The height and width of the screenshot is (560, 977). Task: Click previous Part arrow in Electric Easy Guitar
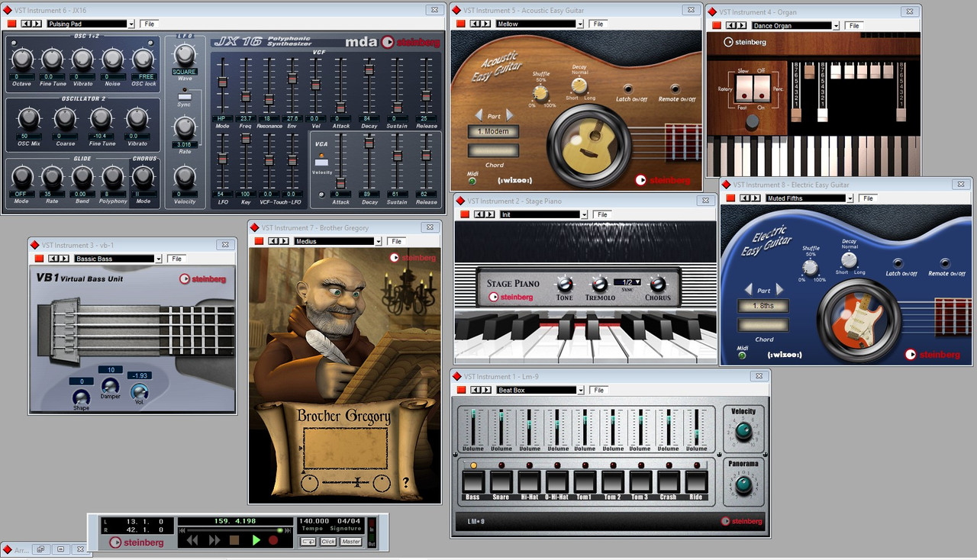tap(749, 290)
